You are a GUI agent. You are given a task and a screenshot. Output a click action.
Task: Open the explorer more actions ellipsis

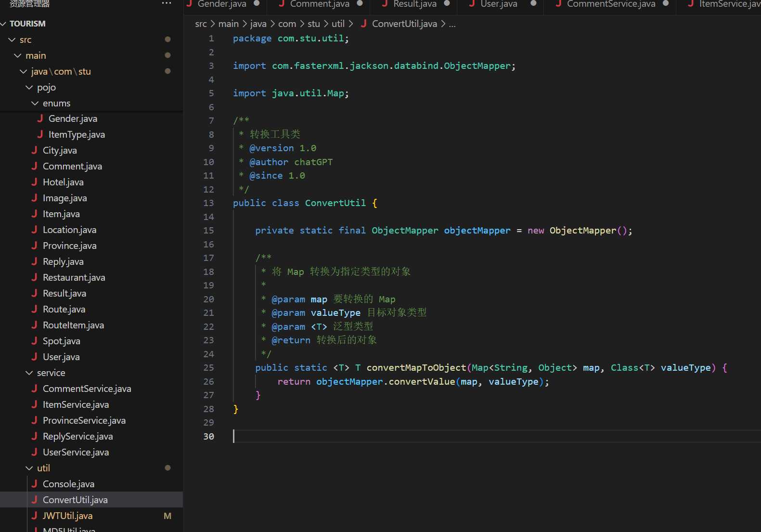tap(167, 3)
